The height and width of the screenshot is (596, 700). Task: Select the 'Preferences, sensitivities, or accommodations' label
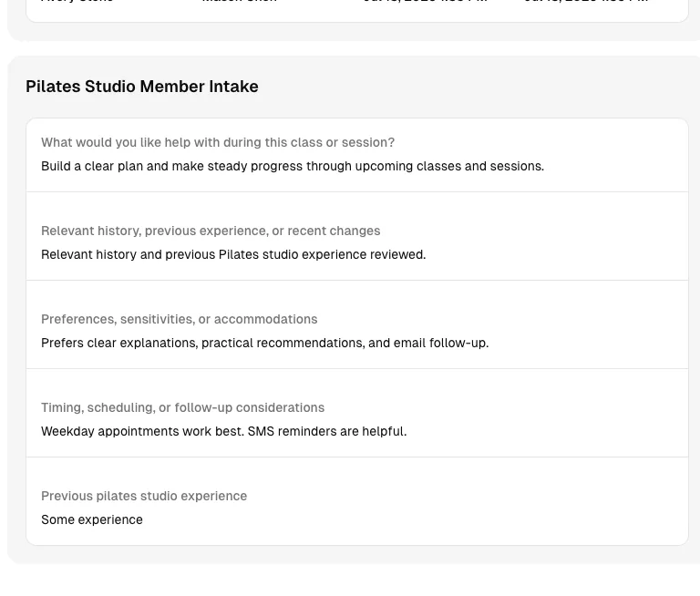[179, 319]
